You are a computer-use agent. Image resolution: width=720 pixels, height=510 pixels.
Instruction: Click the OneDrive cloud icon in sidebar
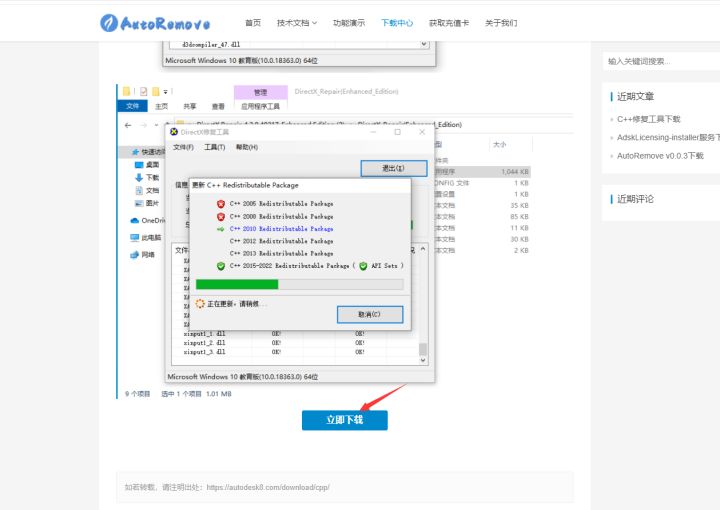click(x=133, y=220)
